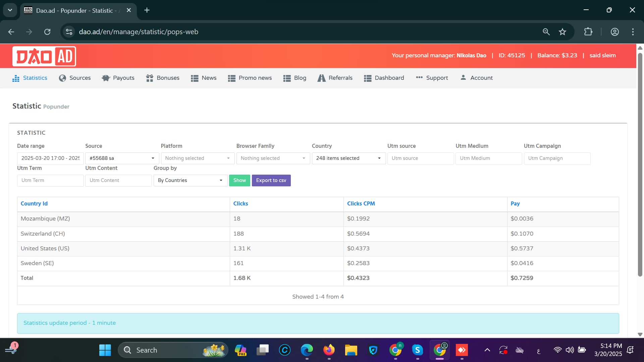Image resolution: width=644 pixels, height=362 pixels.
Task: Expand the Source #55688 sa dropdown
Action: (x=122, y=158)
